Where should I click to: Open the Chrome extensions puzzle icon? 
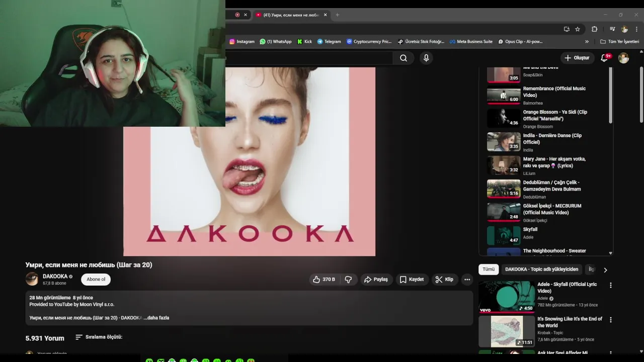tap(594, 29)
